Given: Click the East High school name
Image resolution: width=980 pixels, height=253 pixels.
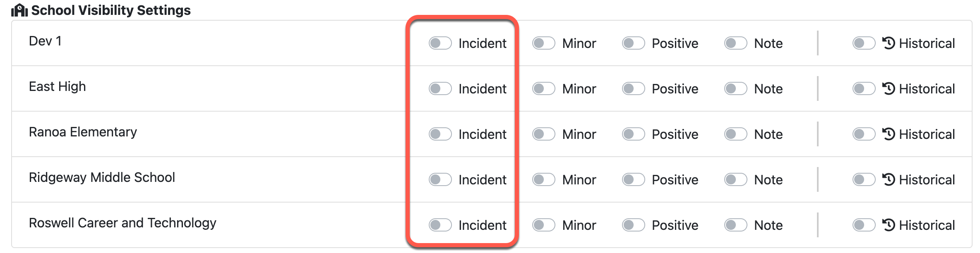Looking at the screenshot, I should pos(58,86).
